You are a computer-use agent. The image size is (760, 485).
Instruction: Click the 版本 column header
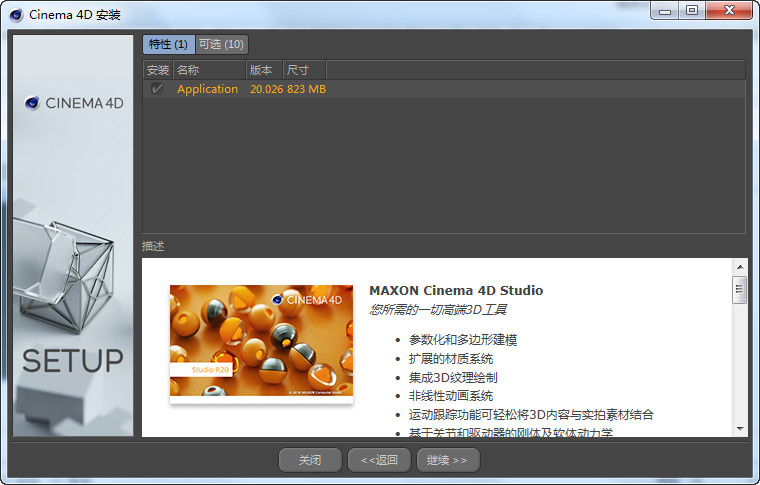(264, 70)
